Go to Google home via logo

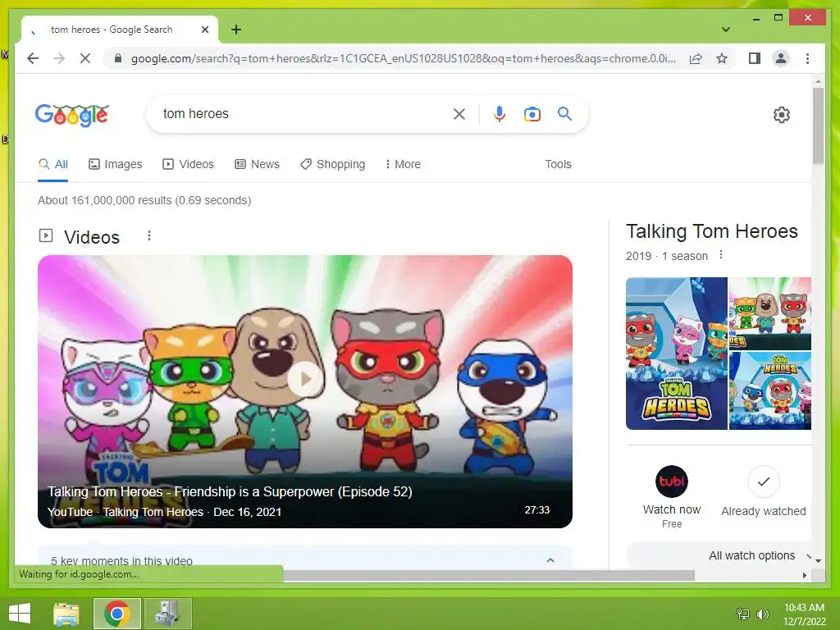tap(72, 115)
